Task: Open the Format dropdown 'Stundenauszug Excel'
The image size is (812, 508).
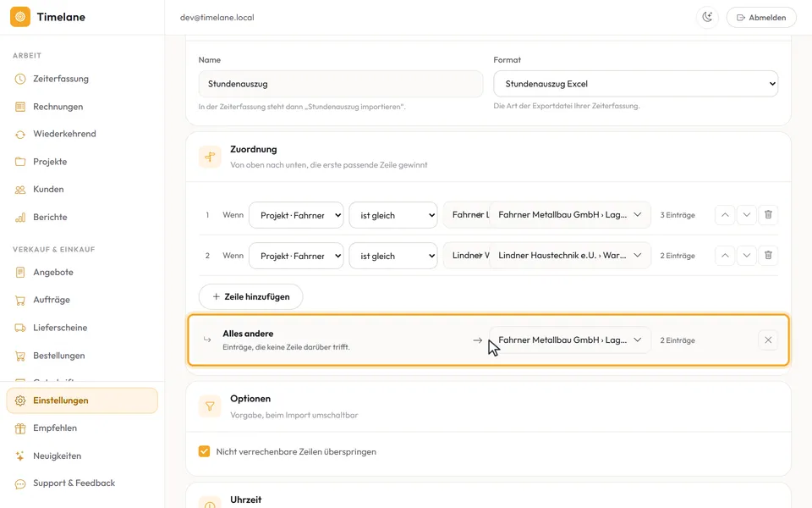Action: [635, 84]
